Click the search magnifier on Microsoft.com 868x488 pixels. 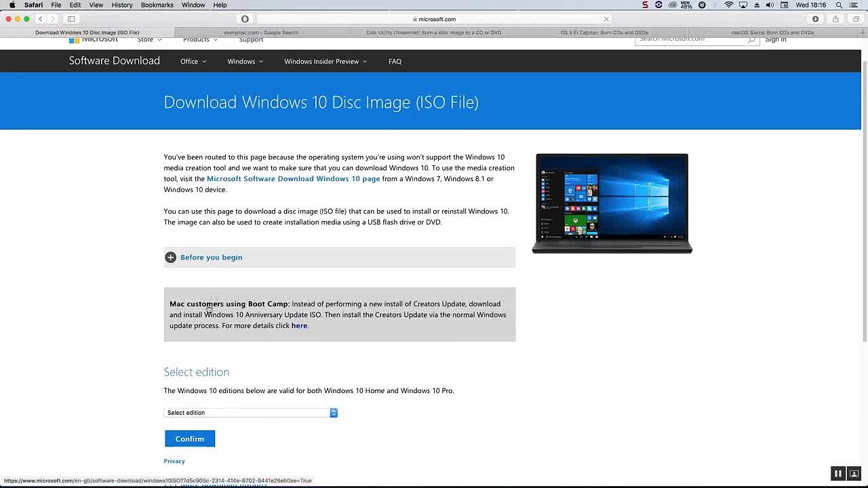click(x=751, y=39)
